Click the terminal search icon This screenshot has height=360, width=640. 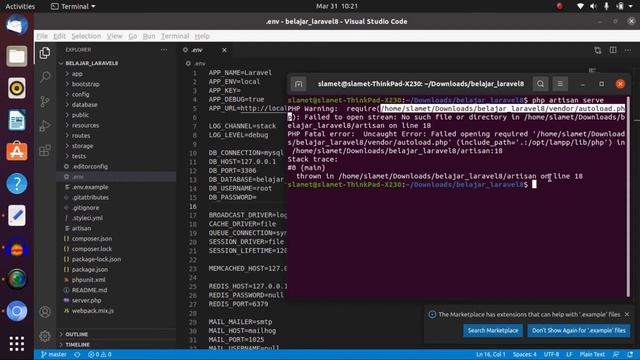[540, 84]
